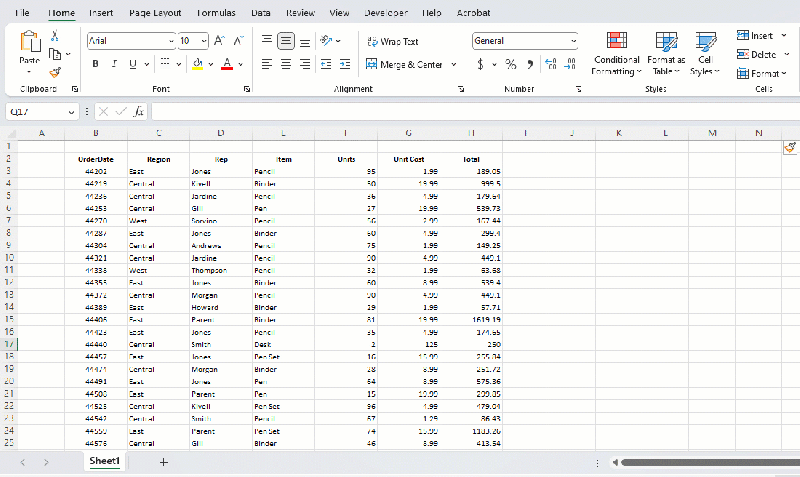Click the Insert Function fx icon
This screenshot has height=477, width=800.
(138, 112)
